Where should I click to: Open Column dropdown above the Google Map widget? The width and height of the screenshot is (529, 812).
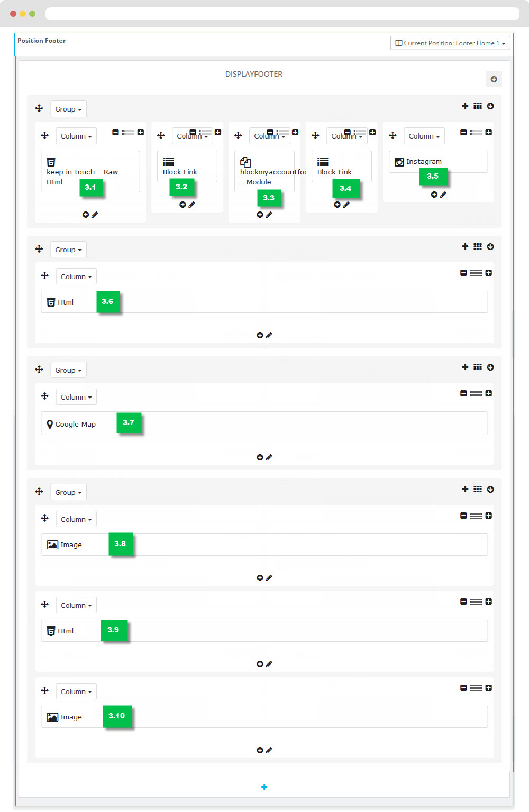point(76,397)
